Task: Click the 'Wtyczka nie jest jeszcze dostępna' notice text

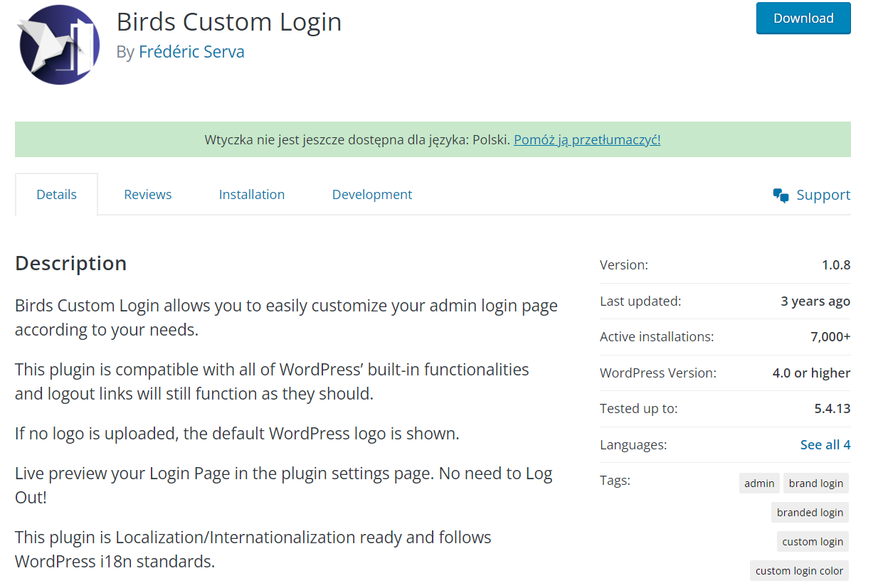Action: [357, 140]
